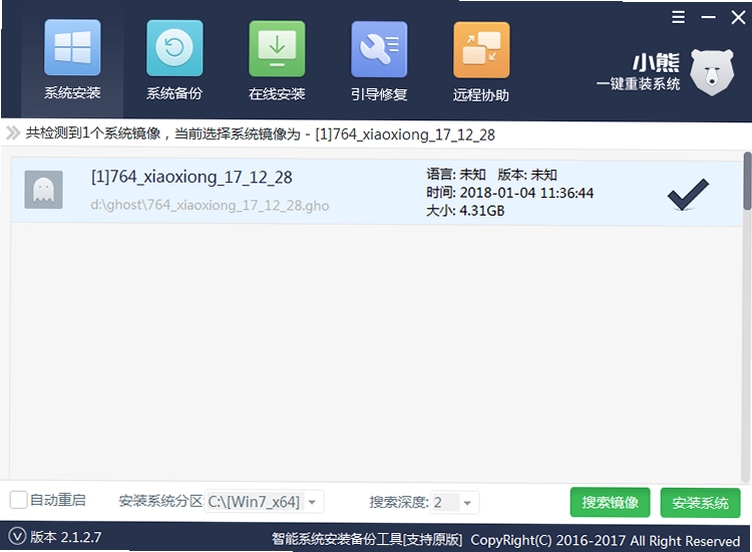Click the CopyRight(C) 2016-2017 footer text

[605, 540]
